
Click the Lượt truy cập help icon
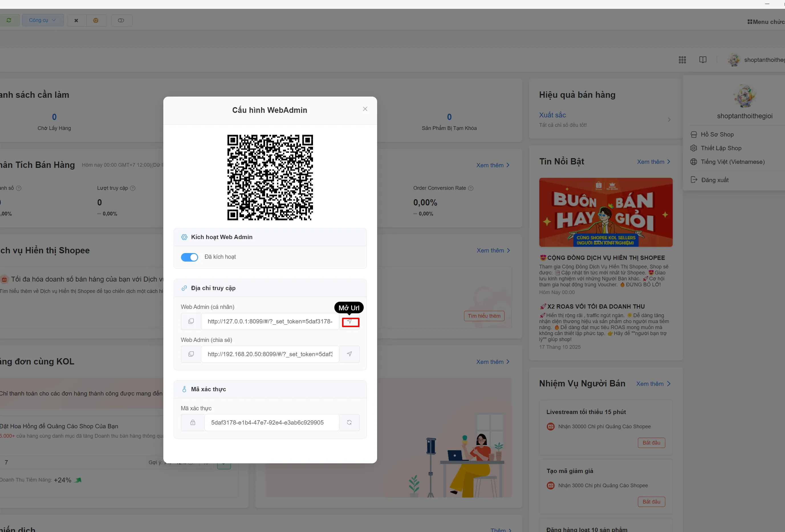pyautogui.click(x=133, y=188)
